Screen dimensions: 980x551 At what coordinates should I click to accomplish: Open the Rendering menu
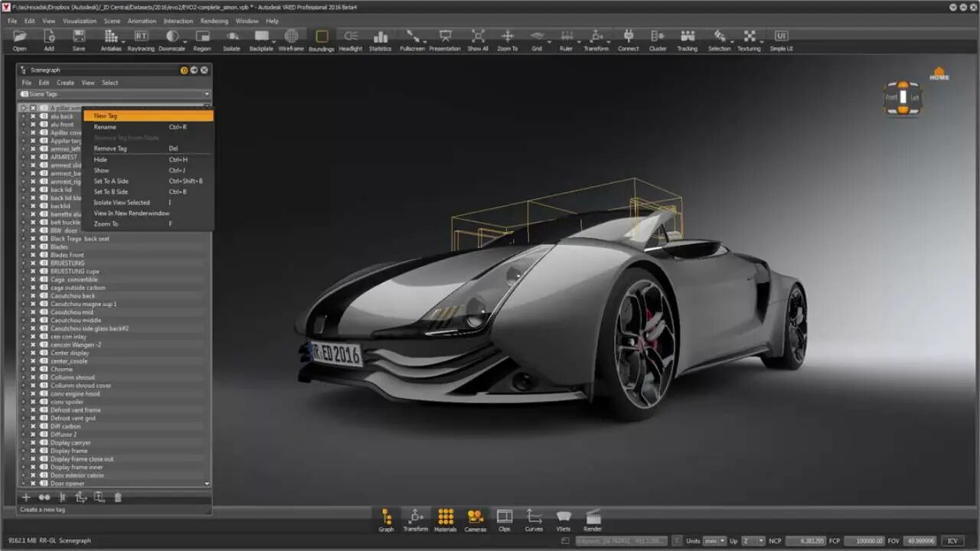[214, 21]
